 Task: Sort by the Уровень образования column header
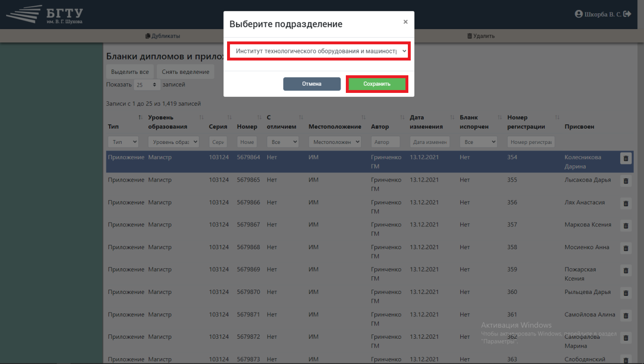click(176, 122)
